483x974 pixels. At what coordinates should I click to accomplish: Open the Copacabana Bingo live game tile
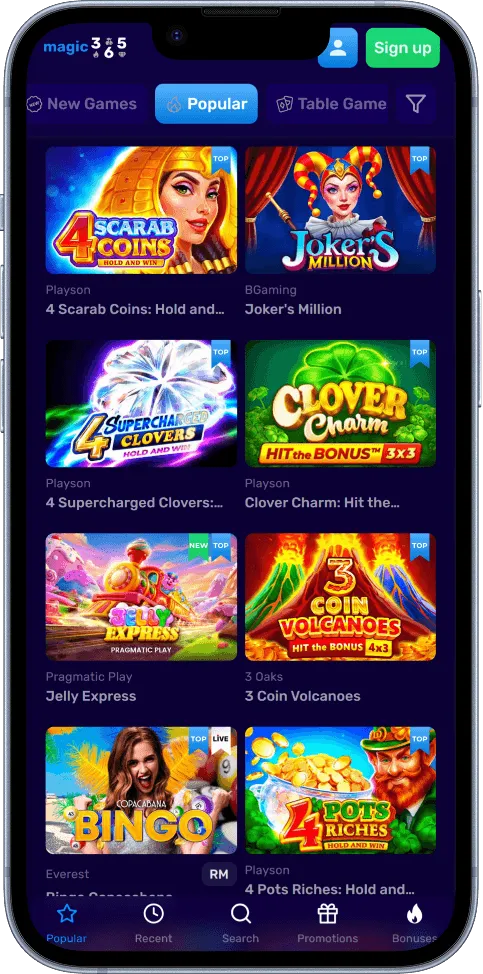141,790
